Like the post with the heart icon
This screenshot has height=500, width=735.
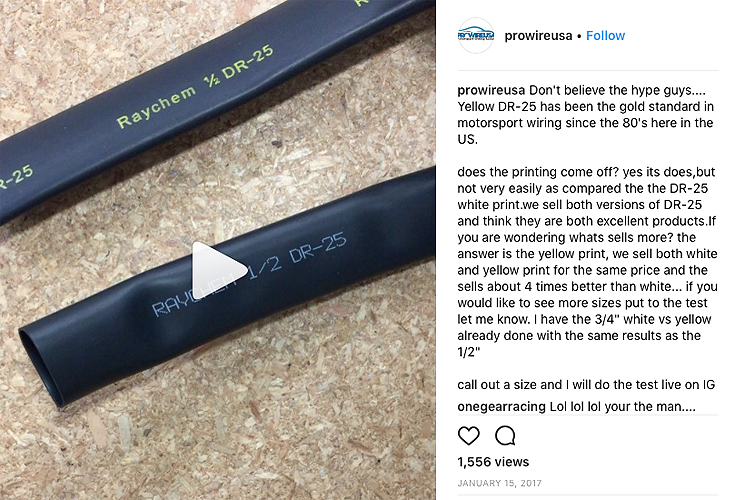point(468,436)
